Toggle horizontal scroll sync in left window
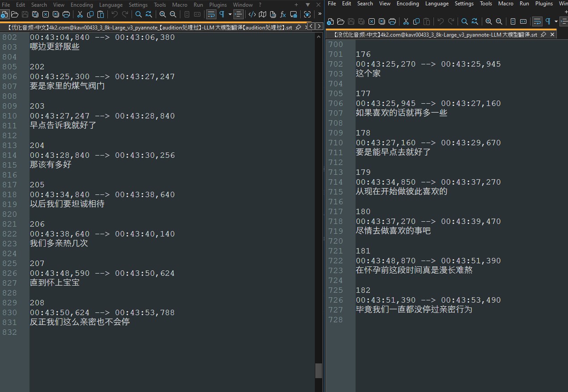Image resolution: width=568 pixels, height=392 pixels. point(197,14)
